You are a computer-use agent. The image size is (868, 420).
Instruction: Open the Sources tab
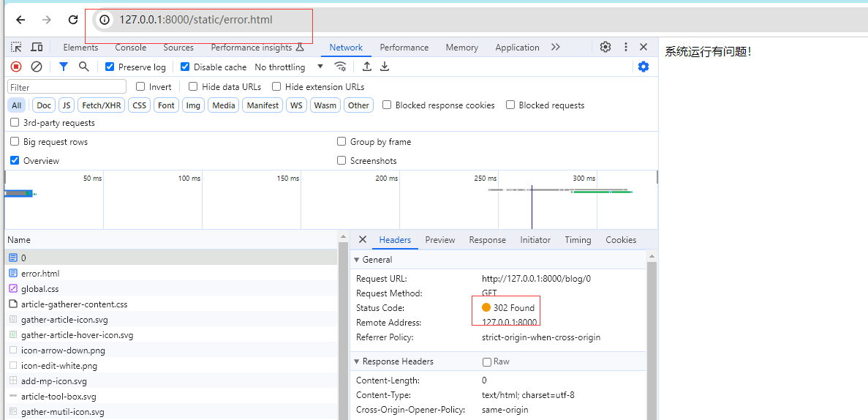click(x=178, y=47)
